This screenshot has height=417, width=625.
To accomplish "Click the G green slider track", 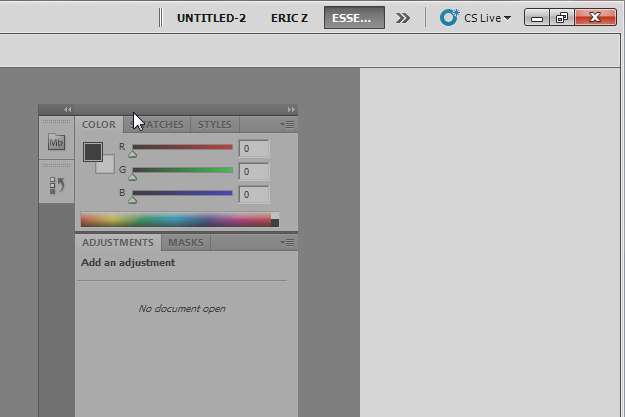I will coord(183,170).
